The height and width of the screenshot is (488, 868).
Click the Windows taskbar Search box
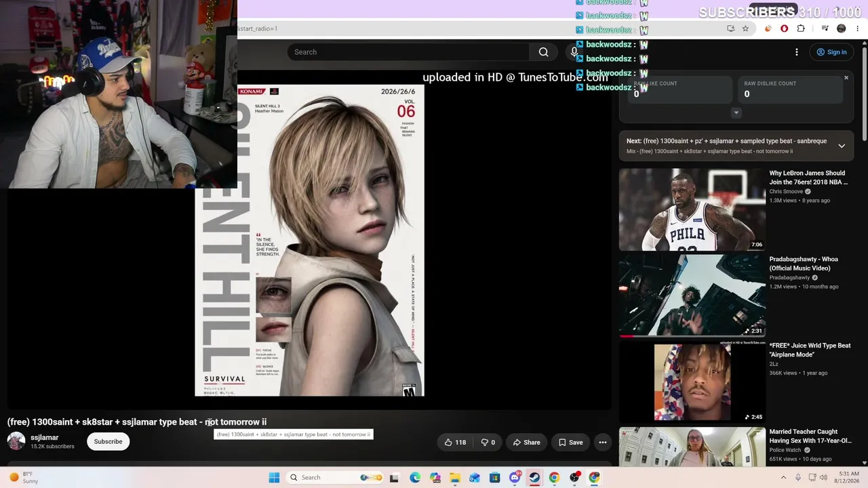[x=335, y=477]
